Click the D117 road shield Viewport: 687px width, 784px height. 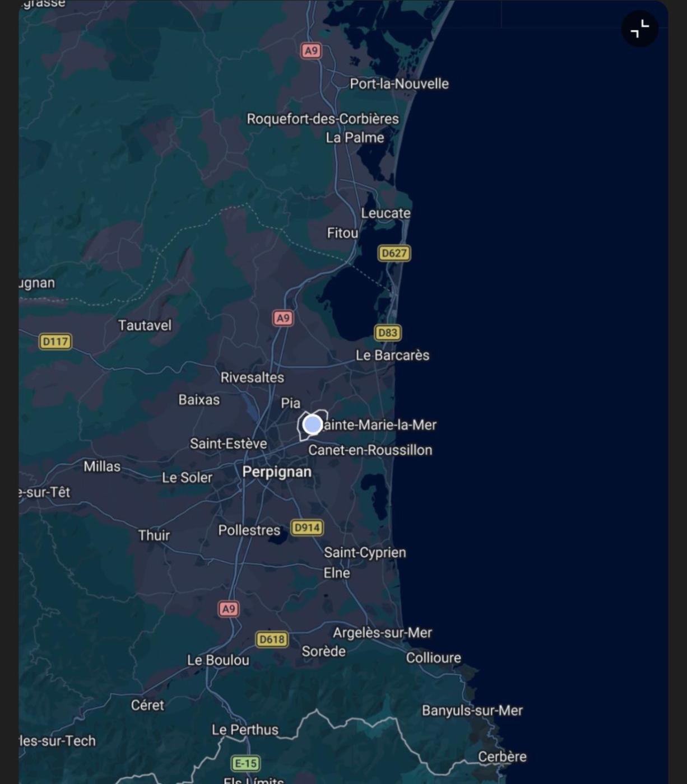point(55,341)
